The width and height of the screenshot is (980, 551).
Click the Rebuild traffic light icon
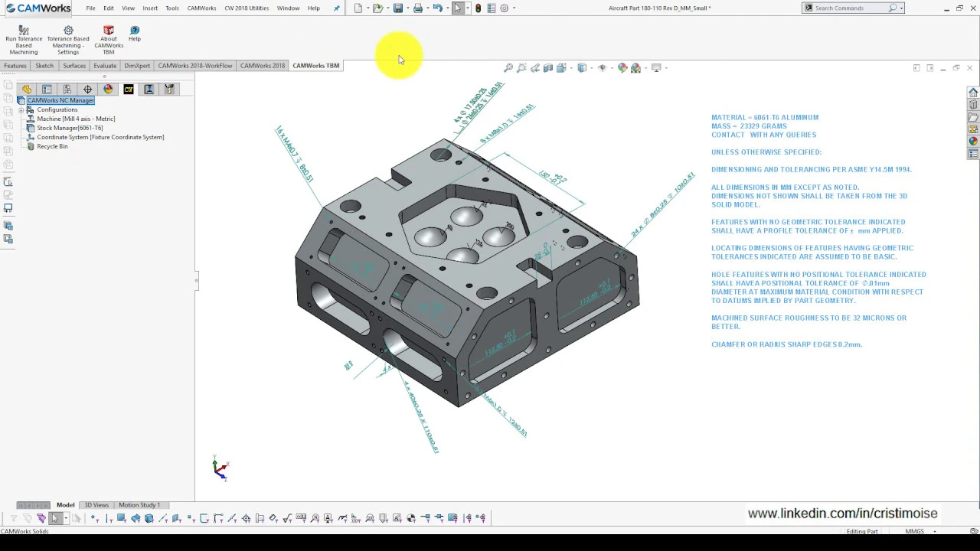(x=479, y=8)
